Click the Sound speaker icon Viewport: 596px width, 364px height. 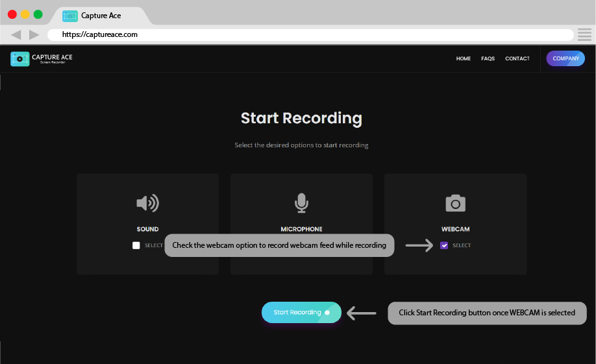click(x=147, y=203)
